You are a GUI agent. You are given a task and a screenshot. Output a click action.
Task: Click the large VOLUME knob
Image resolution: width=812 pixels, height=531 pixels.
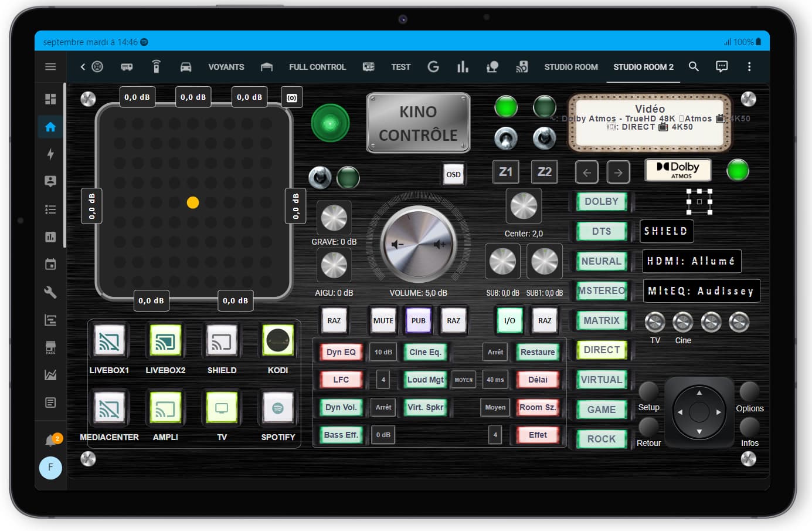click(x=418, y=244)
